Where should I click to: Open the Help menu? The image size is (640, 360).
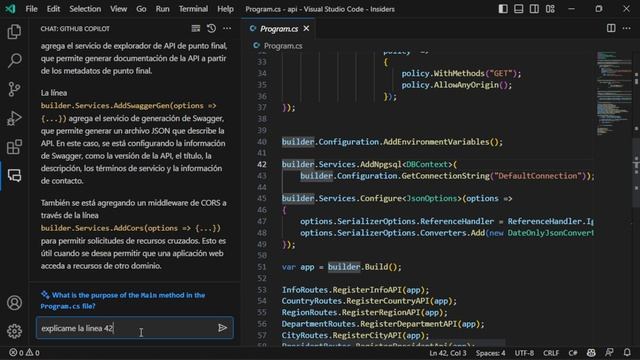coord(225,9)
